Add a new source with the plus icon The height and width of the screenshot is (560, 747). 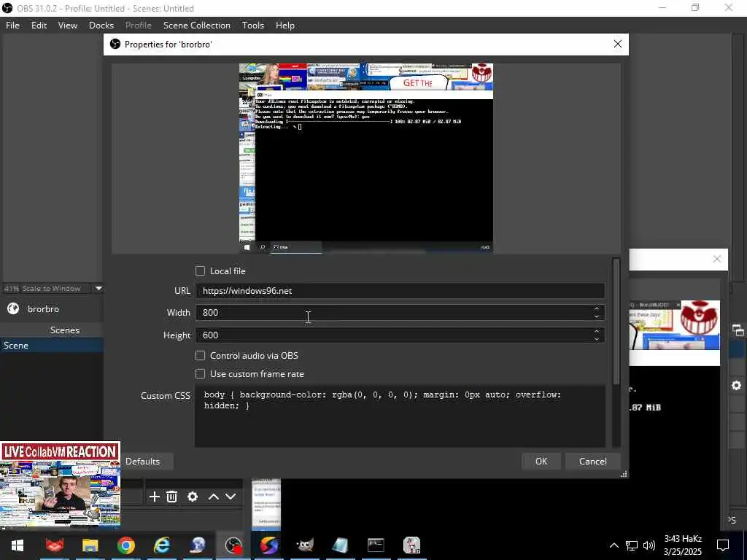(x=155, y=497)
